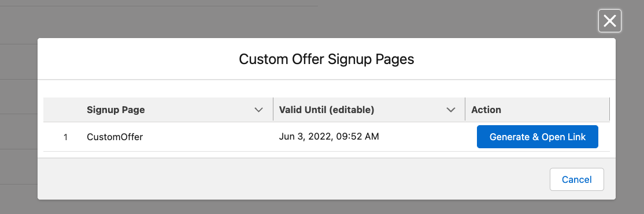Click divider between Signup Page and Valid Until
644x214 pixels.
pos(273,110)
